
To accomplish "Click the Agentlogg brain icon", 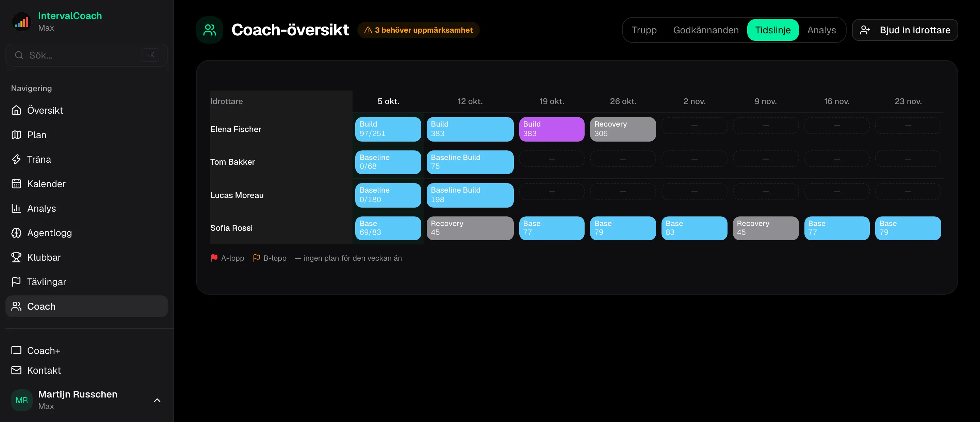I will (x=16, y=233).
